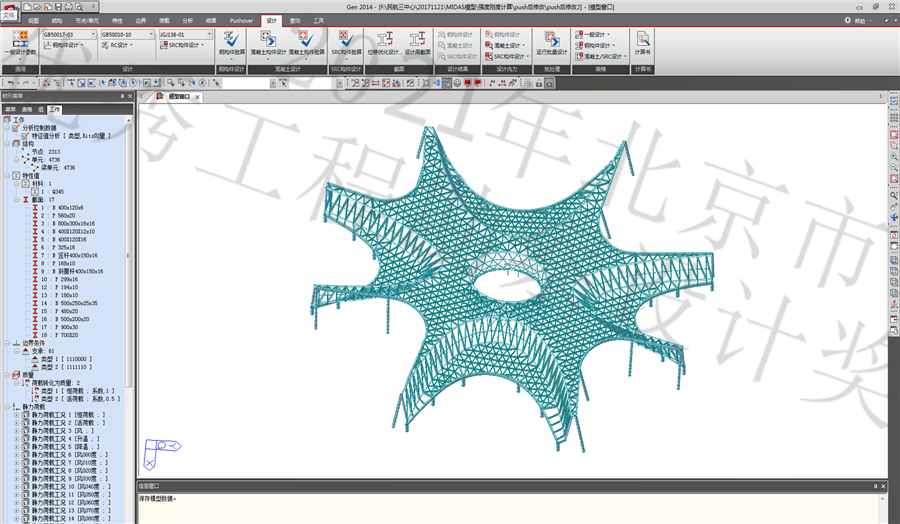The width and height of the screenshot is (900, 524).
Task: Collapse the 支承: 61 tree node
Action: tap(17, 351)
